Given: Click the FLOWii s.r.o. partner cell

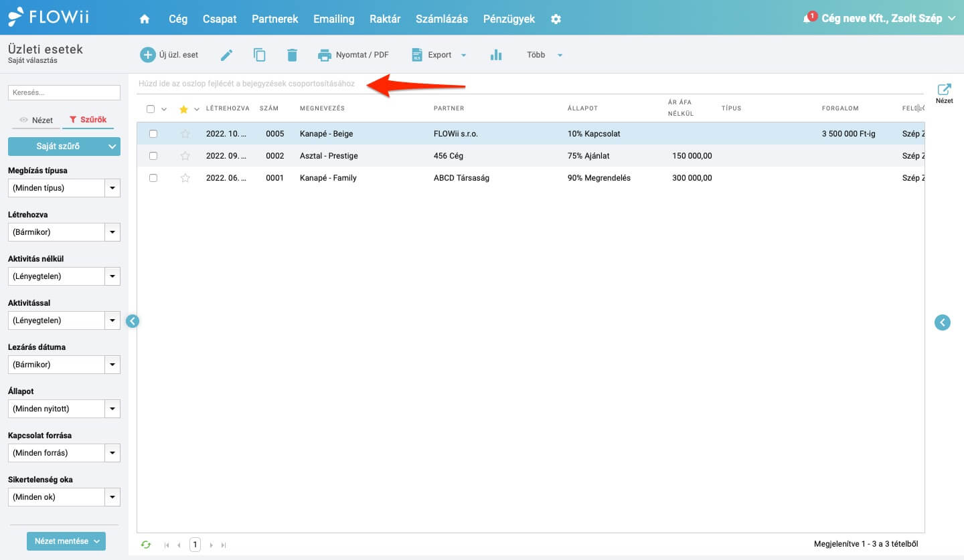Looking at the screenshot, I should [456, 134].
